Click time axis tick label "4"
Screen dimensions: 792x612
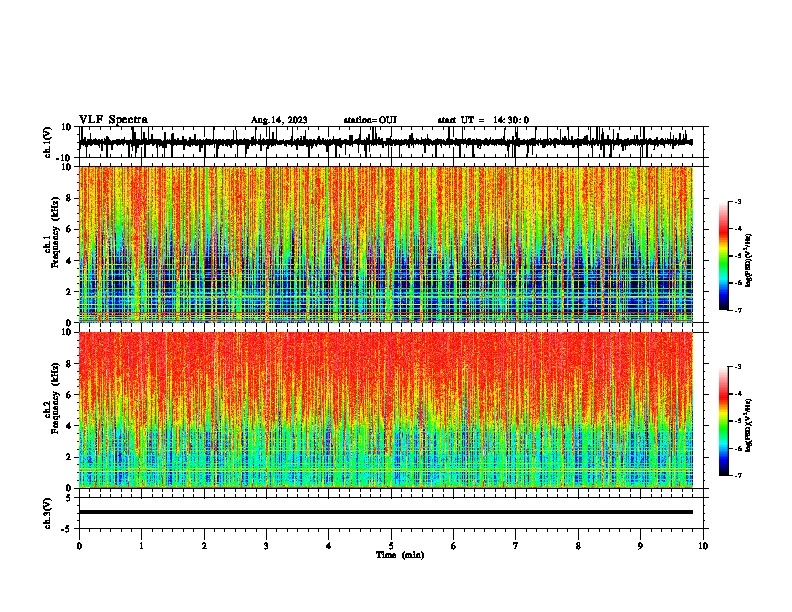(329, 546)
